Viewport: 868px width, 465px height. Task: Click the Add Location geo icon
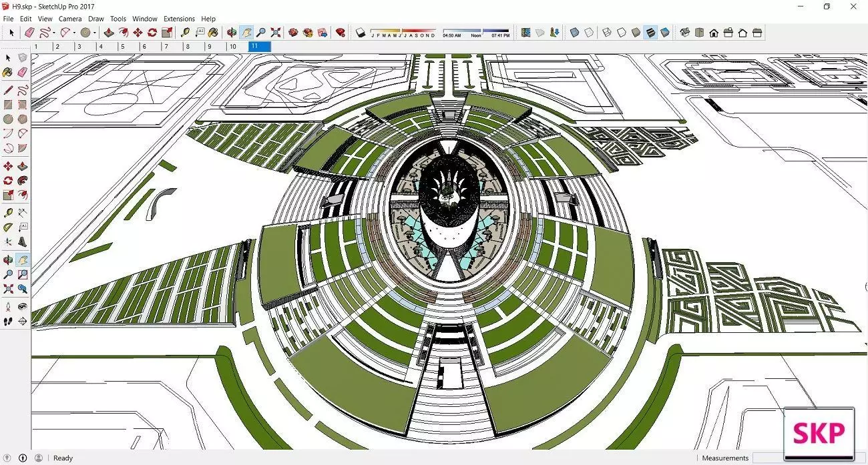click(x=525, y=32)
